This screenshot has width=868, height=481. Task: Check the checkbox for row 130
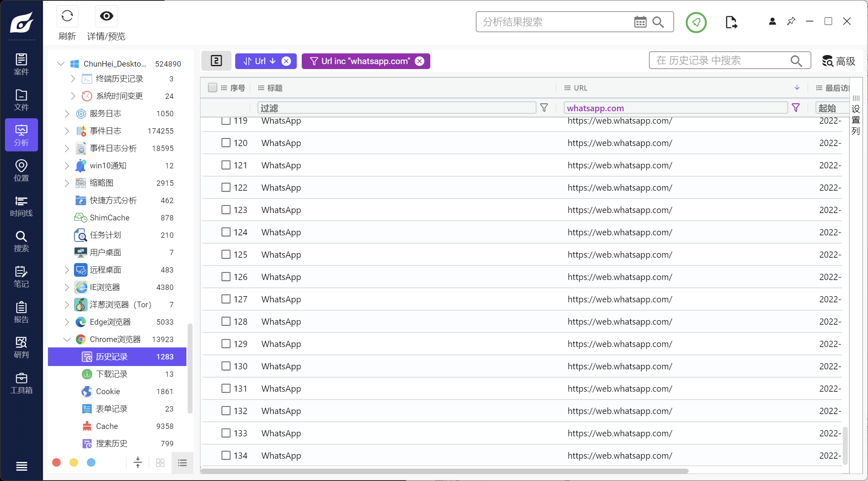pos(226,366)
